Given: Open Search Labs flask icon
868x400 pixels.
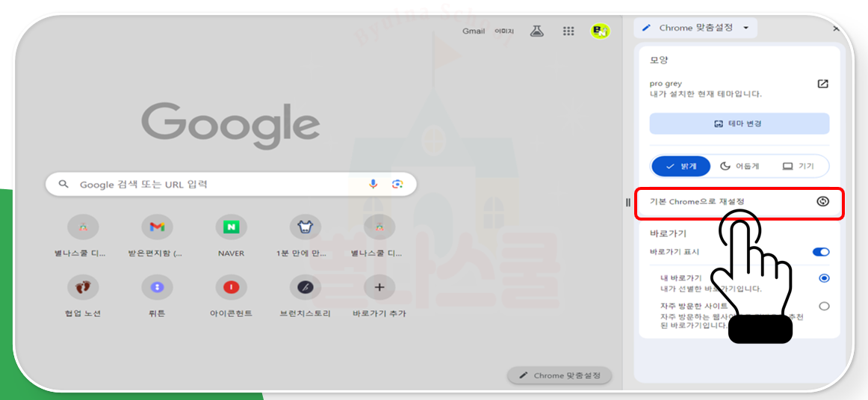Looking at the screenshot, I should point(536,31).
